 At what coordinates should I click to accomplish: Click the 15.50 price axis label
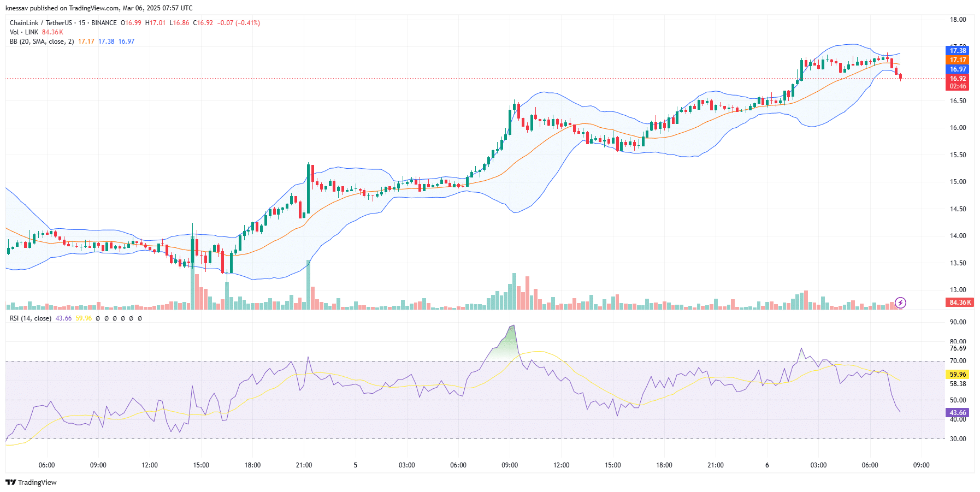[x=958, y=155]
